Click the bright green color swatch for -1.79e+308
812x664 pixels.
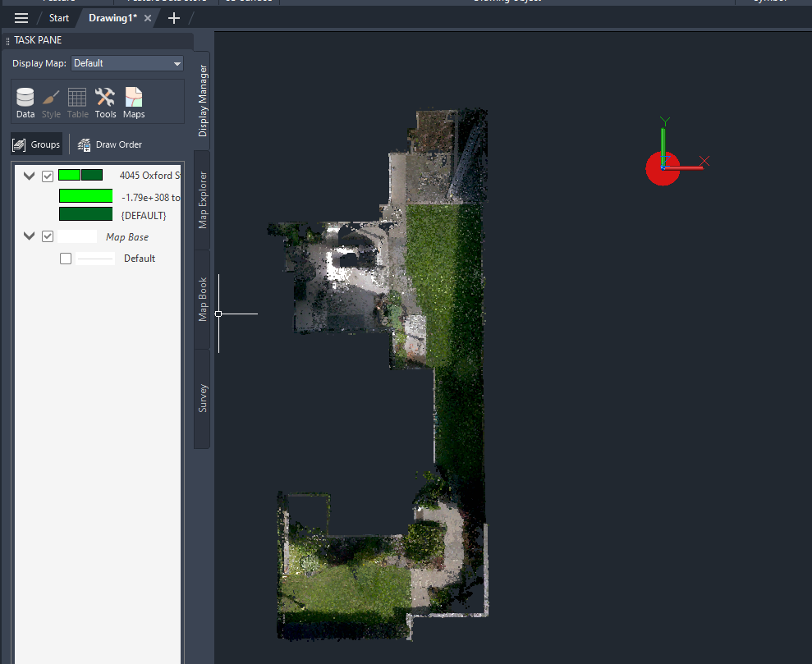[x=85, y=197]
